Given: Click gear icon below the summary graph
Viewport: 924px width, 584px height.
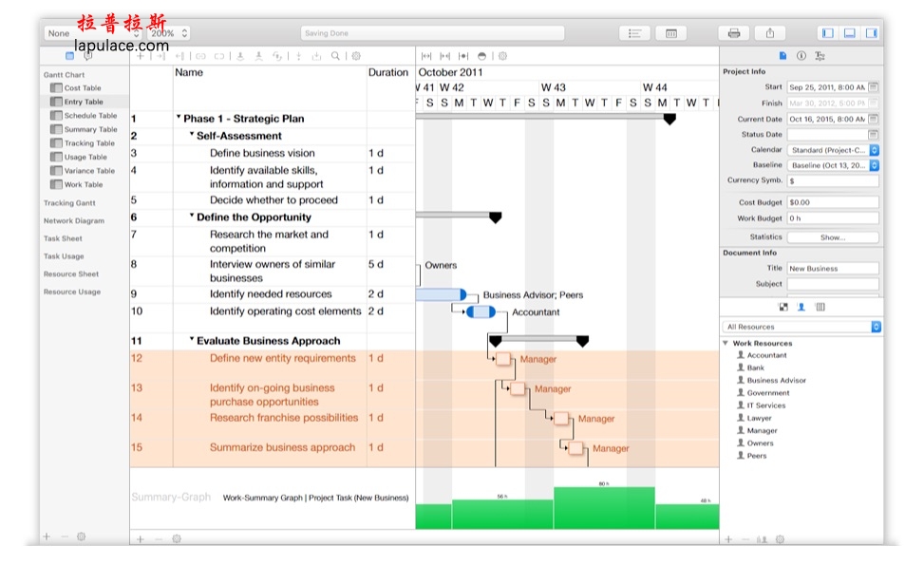Looking at the screenshot, I should [x=177, y=538].
